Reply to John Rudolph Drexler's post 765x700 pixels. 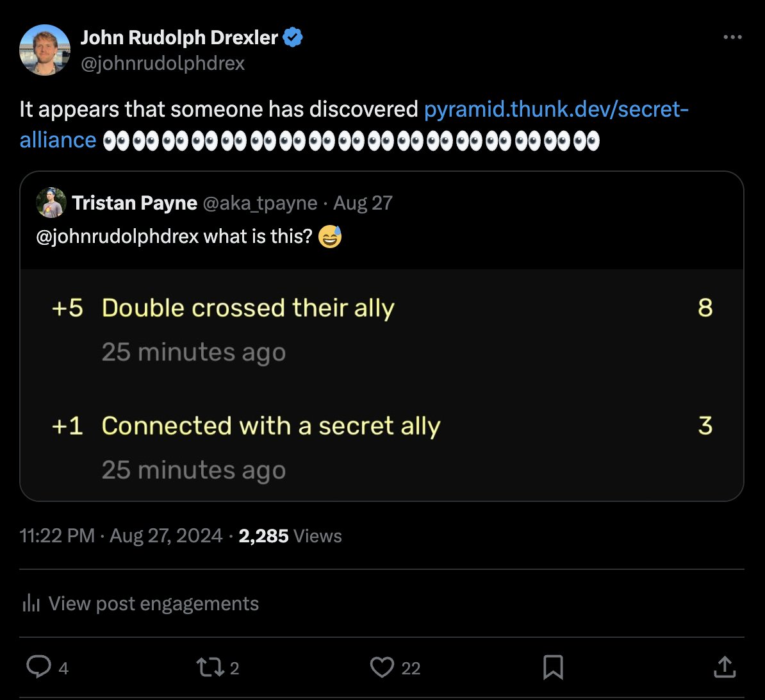click(x=38, y=667)
